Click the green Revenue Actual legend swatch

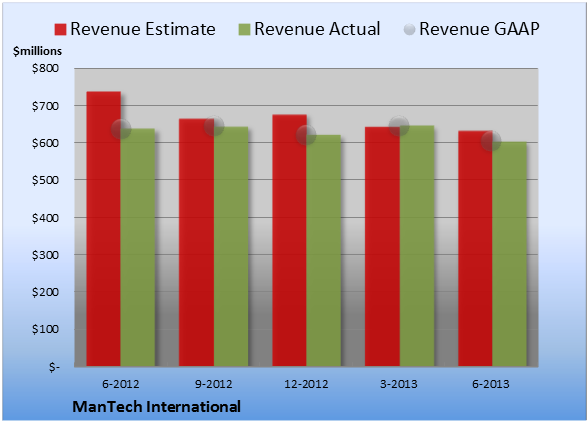point(244,30)
